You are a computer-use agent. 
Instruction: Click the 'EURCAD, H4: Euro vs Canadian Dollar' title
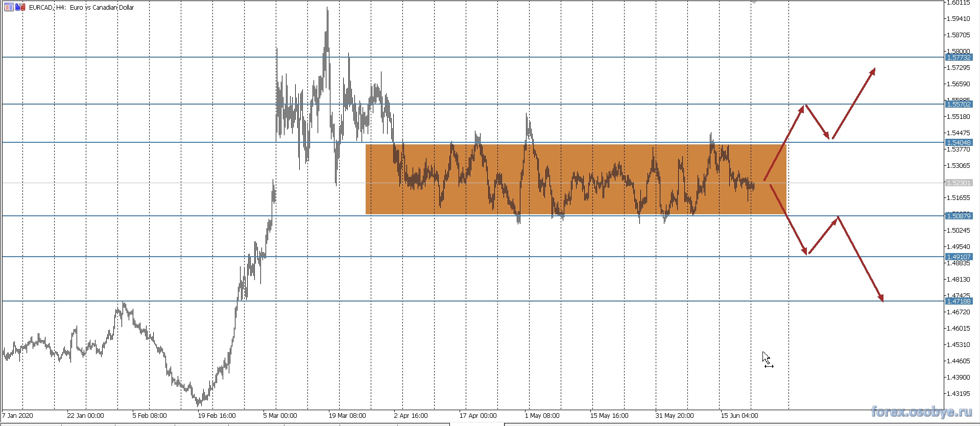(82, 8)
